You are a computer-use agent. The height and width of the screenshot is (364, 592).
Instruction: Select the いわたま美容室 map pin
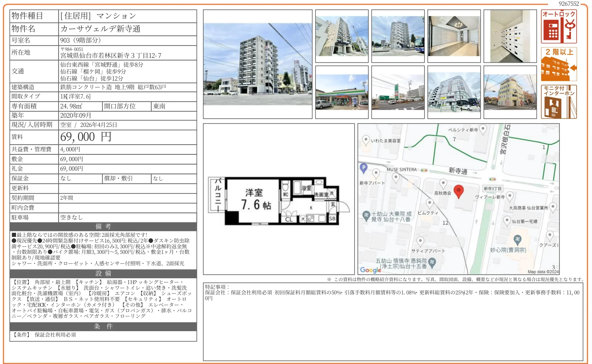point(365,140)
